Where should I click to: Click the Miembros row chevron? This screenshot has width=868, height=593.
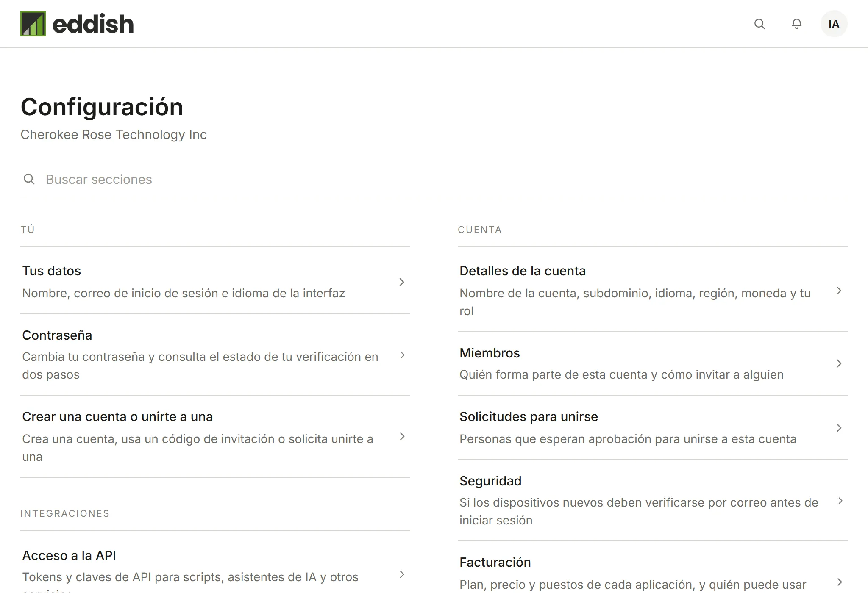point(839,363)
